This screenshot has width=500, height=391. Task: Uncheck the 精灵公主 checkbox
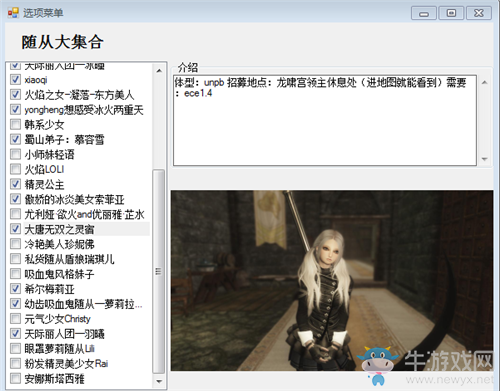15,184
